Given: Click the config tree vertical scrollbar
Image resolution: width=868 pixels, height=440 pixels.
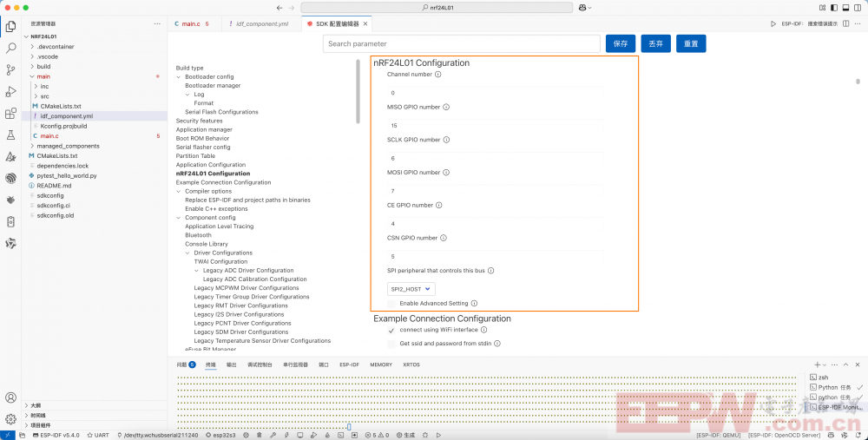Looking at the screenshot, I should [x=358, y=91].
